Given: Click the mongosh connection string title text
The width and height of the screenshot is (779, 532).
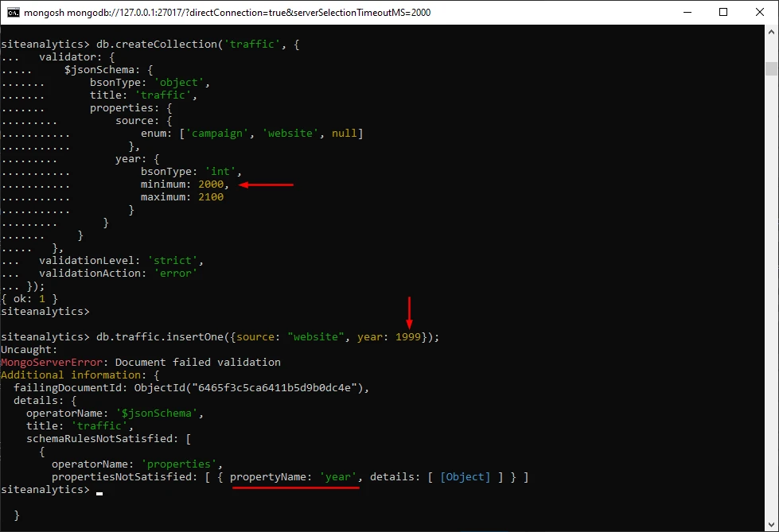Looking at the screenshot, I should pos(227,13).
